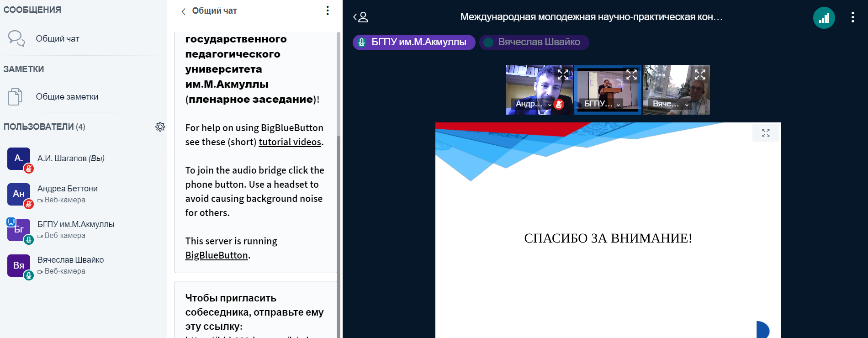868x338 pixels.
Task: Click the БГПУ им.М.Акмуллы talking indicator
Action: 413,42
